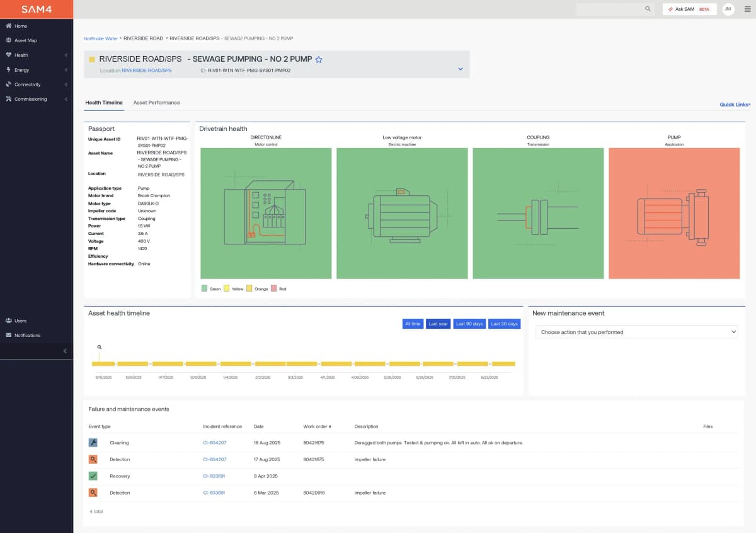The height and width of the screenshot is (533, 756).
Task: Select the All time timeline filter
Action: (x=413, y=324)
